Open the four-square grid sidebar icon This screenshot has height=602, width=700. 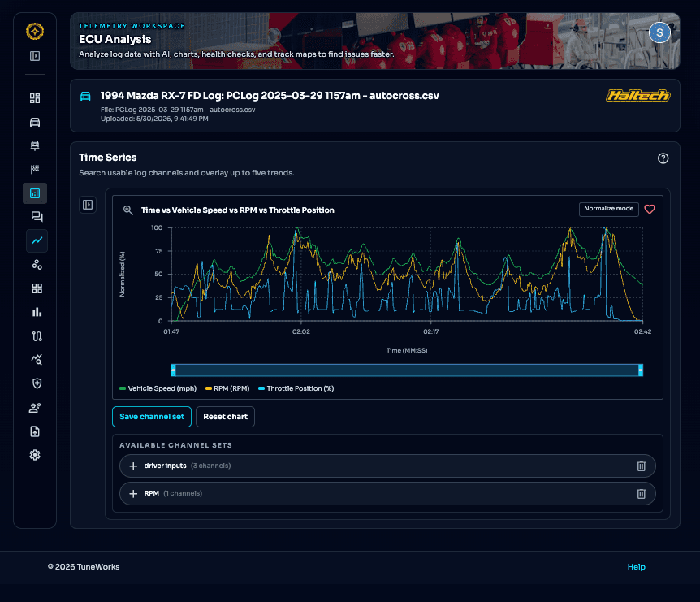point(37,288)
